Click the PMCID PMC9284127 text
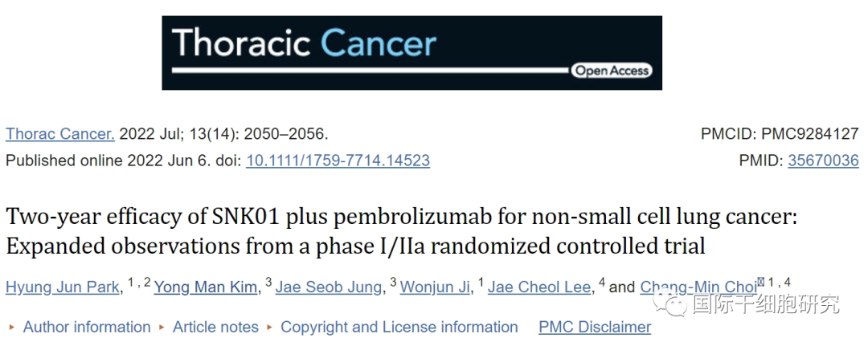868x342 pixels. [x=780, y=134]
